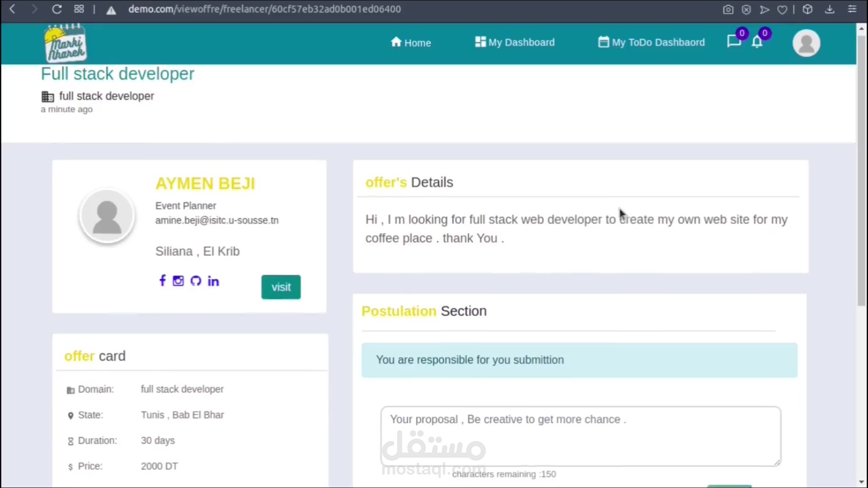
Task: Open browser downloads icon
Action: [x=830, y=9]
